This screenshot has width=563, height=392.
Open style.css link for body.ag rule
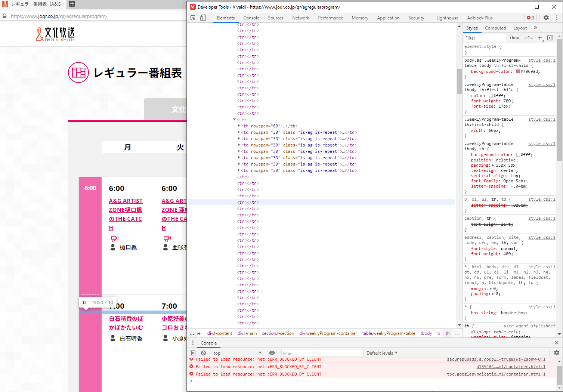[x=542, y=60]
